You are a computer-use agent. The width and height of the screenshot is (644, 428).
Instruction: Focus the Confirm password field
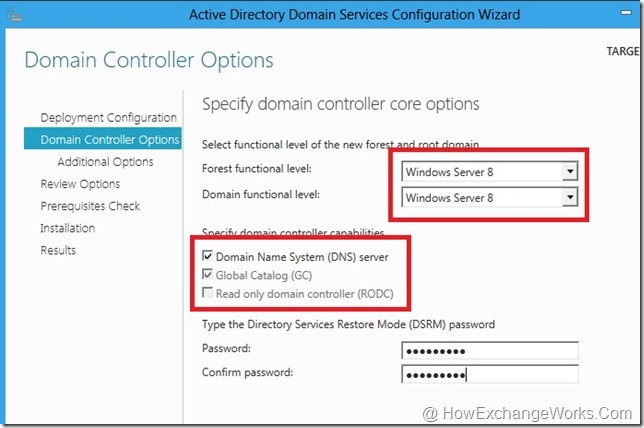[x=489, y=374]
